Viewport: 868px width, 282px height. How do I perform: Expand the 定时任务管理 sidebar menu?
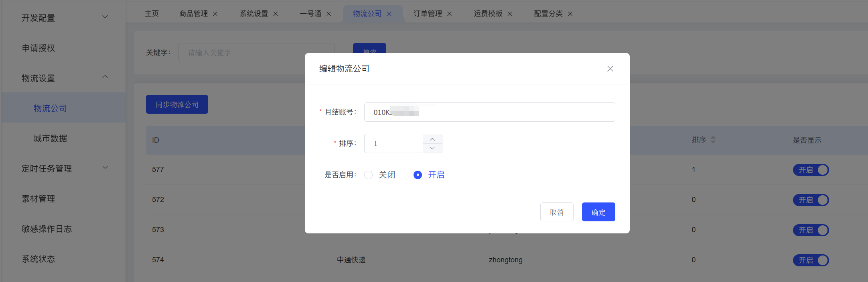coord(64,168)
